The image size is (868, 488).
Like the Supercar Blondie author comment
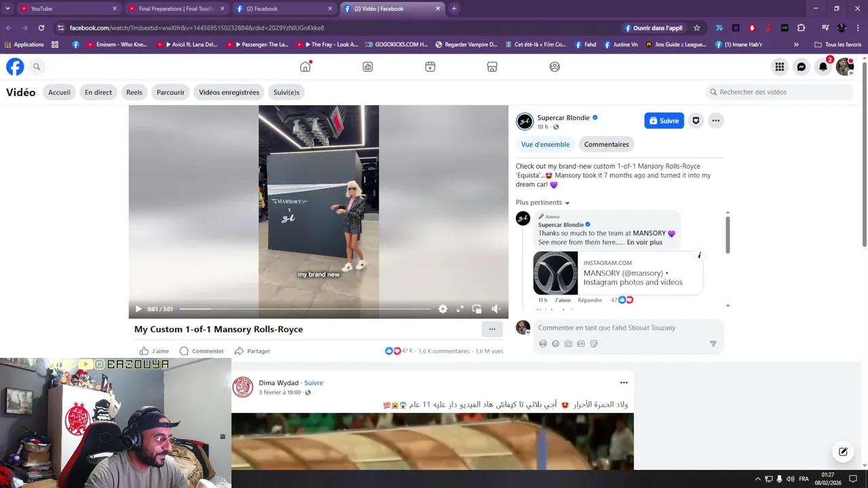563,300
